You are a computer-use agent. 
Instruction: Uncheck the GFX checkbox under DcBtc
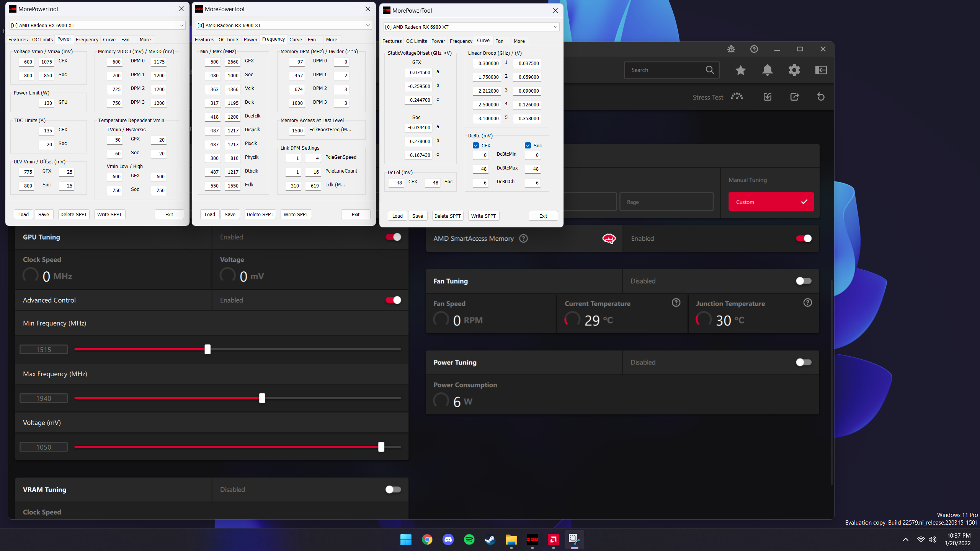[476, 145]
